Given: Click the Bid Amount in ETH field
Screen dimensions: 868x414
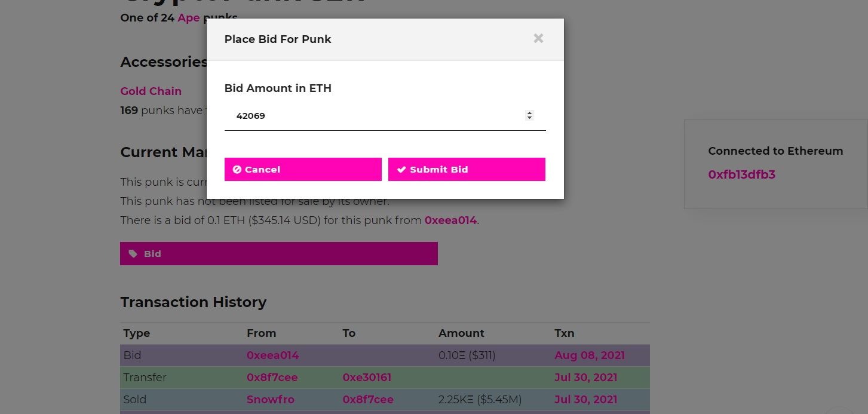Looking at the screenshot, I should 385,116.
